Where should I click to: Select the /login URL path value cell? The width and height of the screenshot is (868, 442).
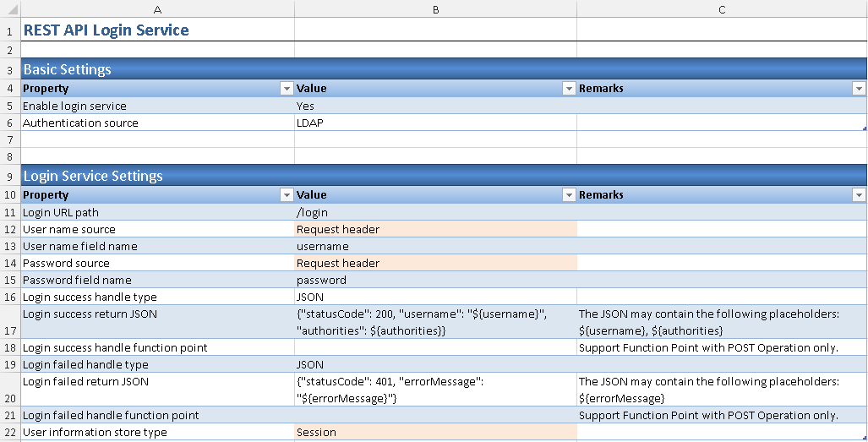point(435,212)
